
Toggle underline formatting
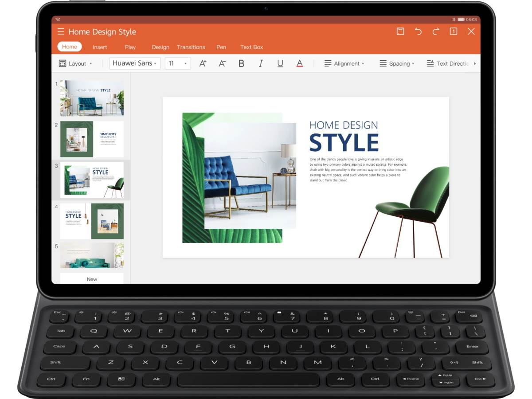point(280,63)
